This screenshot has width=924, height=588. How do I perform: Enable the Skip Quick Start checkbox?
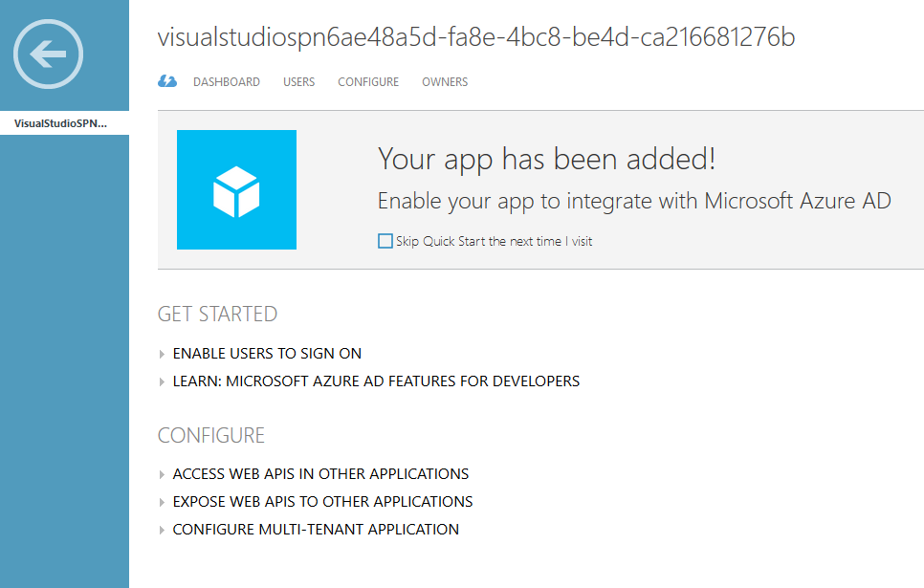[385, 241]
